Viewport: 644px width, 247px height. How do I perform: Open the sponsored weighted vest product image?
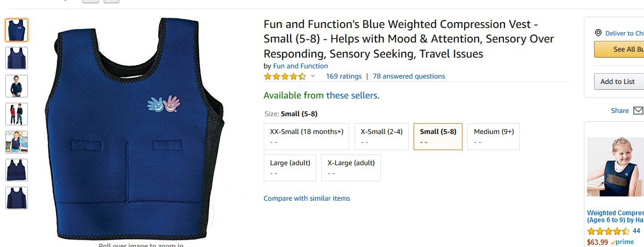pos(615,167)
